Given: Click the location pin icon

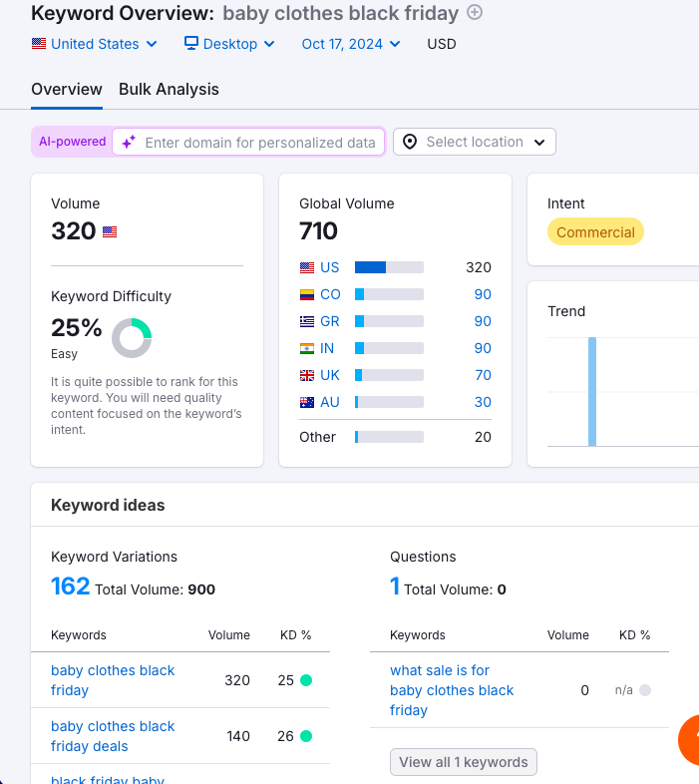Looking at the screenshot, I should coord(410,142).
